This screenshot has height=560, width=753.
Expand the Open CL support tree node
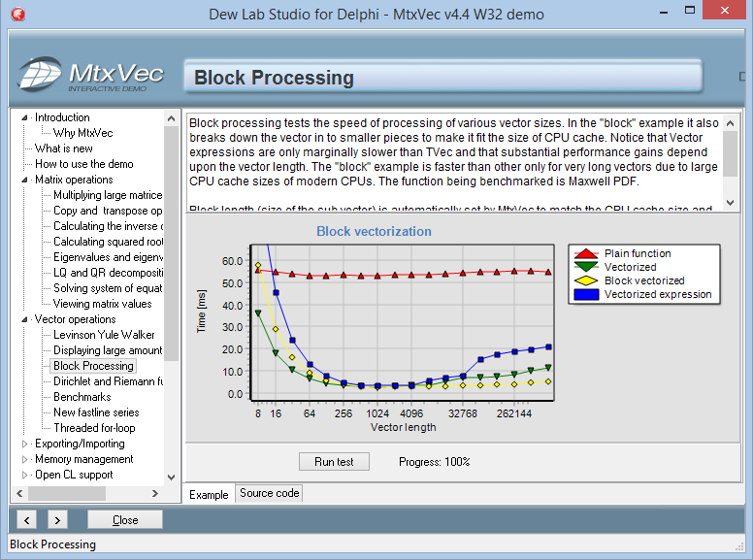click(x=24, y=475)
